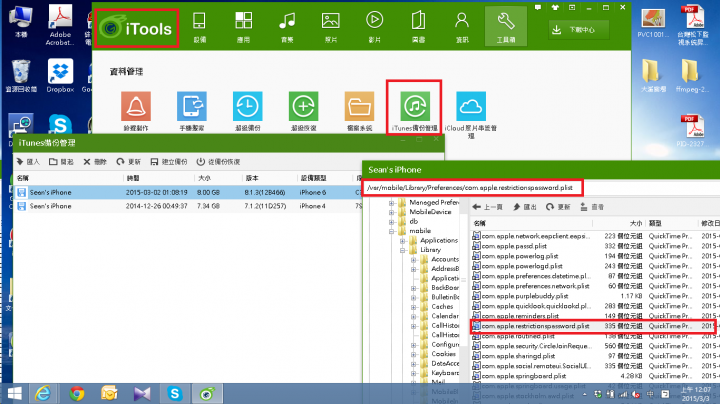Collapse the mobile folder node
This screenshot has width=720, height=404.
pyautogui.click(x=392, y=231)
